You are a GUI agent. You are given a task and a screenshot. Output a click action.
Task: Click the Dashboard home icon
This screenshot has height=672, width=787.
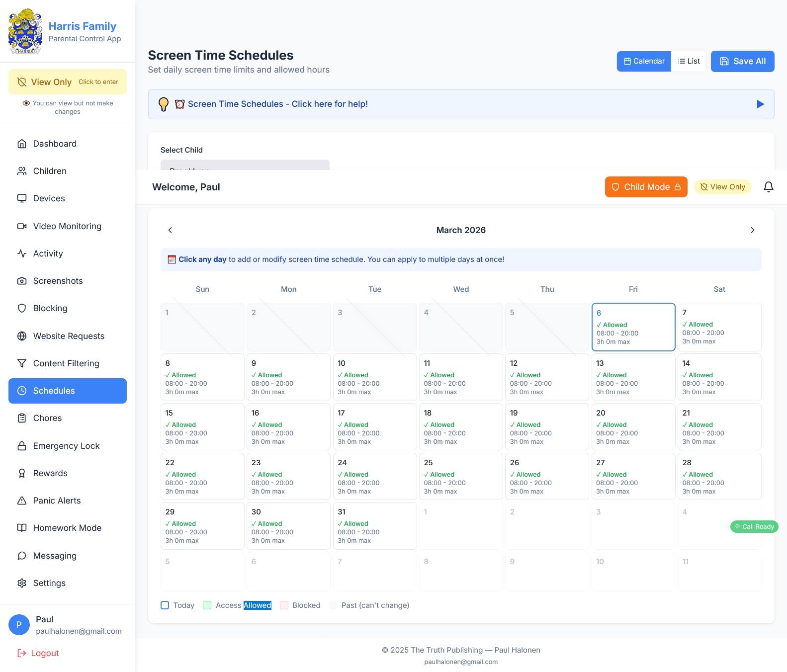pyautogui.click(x=22, y=144)
